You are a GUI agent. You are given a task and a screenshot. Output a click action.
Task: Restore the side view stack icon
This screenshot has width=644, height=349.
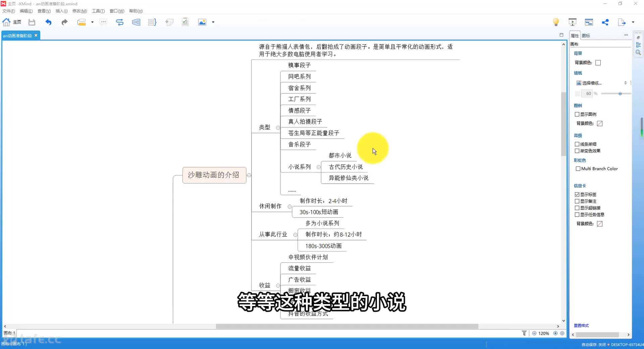click(638, 37)
